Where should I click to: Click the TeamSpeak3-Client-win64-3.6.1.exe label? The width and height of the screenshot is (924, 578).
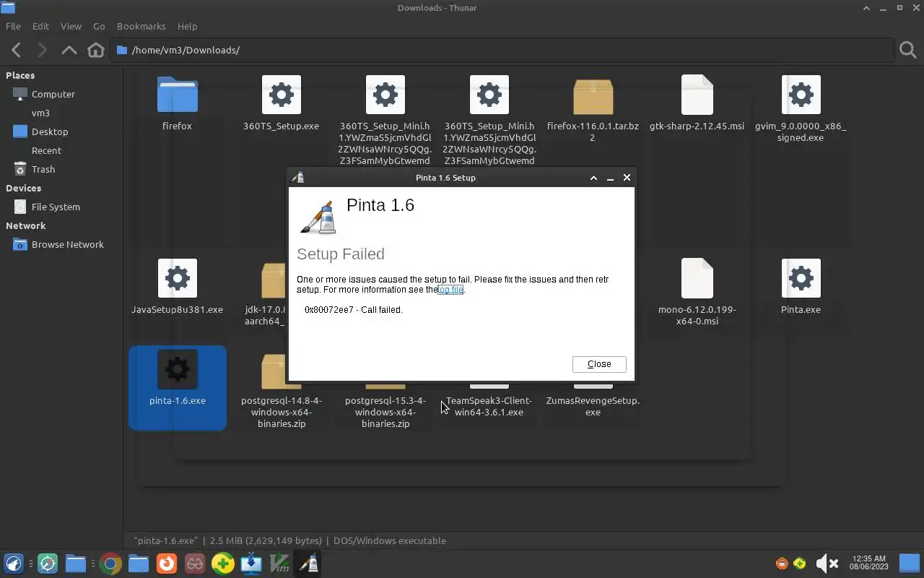tap(489, 406)
